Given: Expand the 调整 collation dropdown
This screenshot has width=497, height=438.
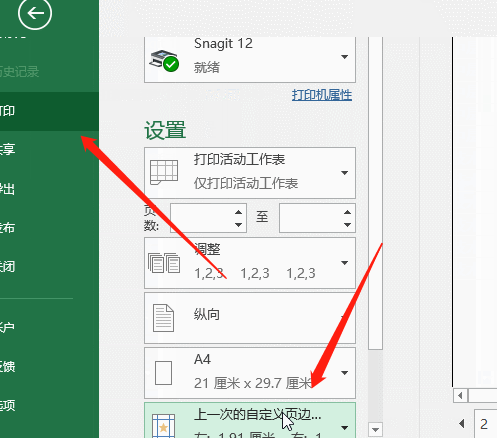Looking at the screenshot, I should pyautogui.click(x=345, y=263).
